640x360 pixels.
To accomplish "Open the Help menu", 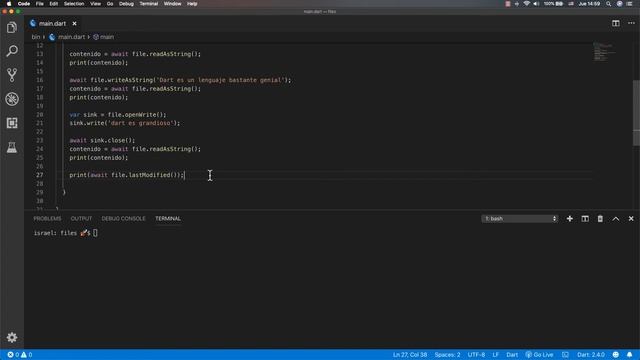I will click(x=192, y=4).
